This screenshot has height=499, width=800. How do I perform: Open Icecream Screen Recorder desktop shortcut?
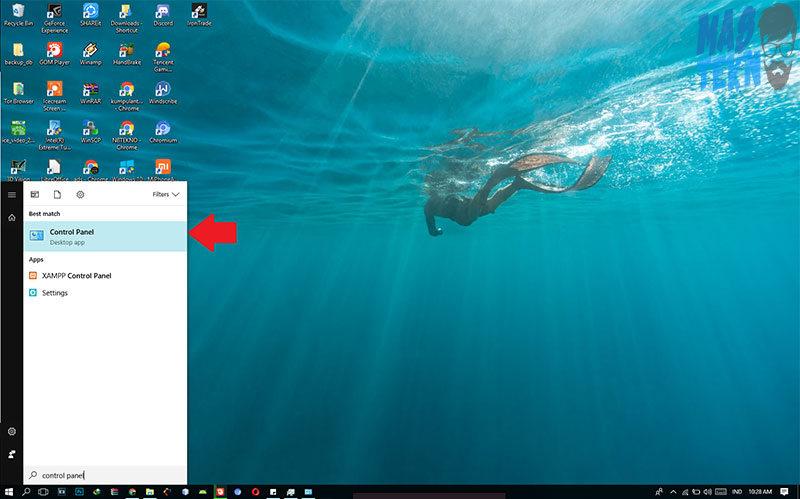[55, 96]
